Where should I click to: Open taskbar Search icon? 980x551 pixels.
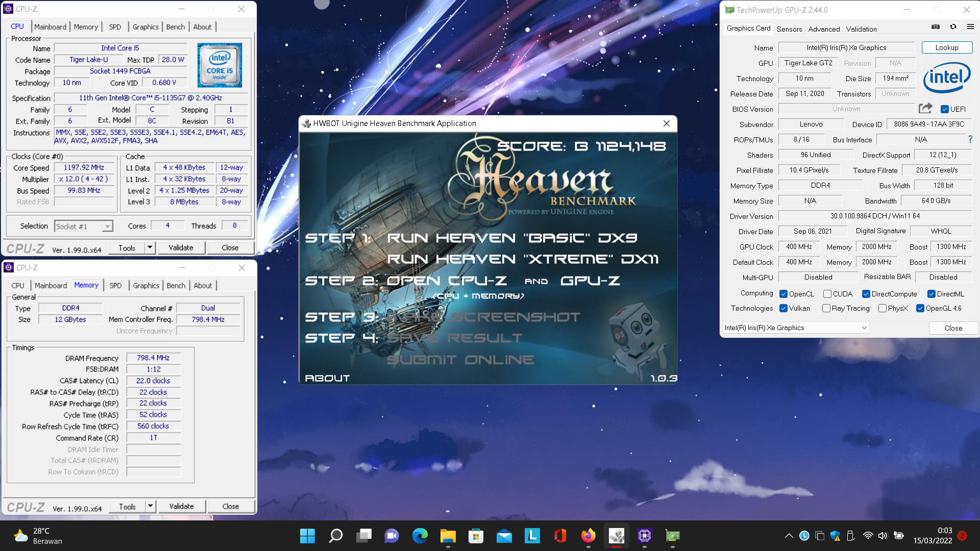click(x=335, y=536)
